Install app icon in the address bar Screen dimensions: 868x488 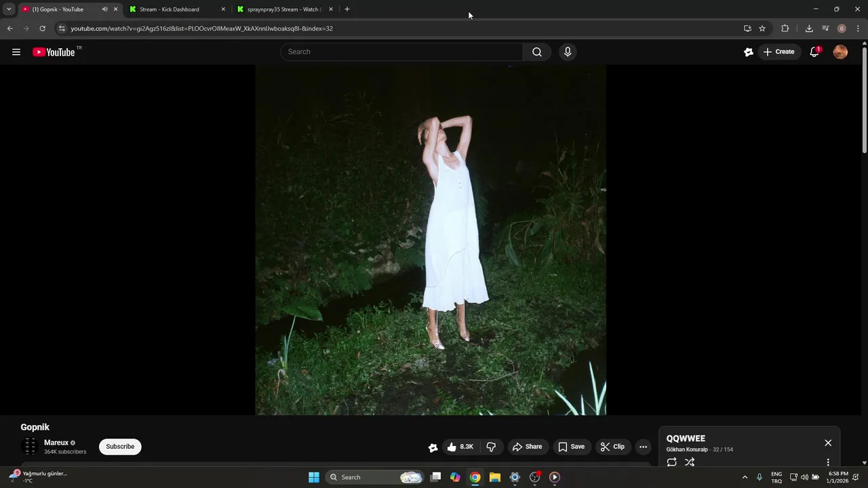tap(747, 28)
